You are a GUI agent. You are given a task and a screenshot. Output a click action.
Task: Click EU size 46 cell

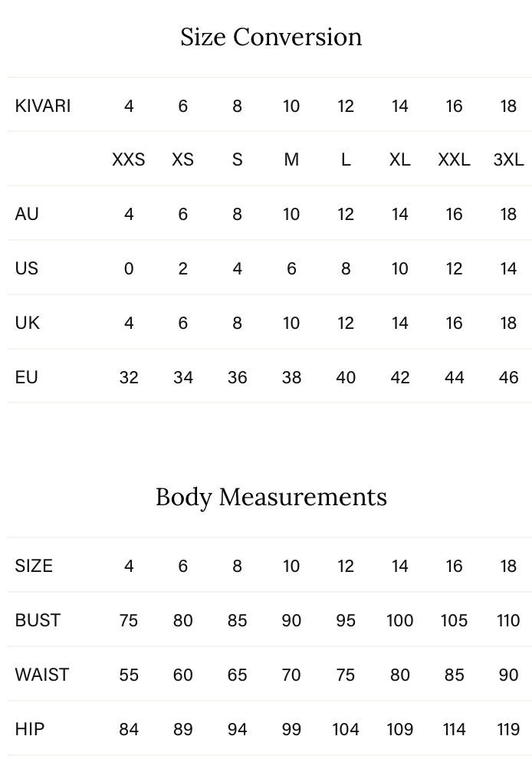(508, 377)
